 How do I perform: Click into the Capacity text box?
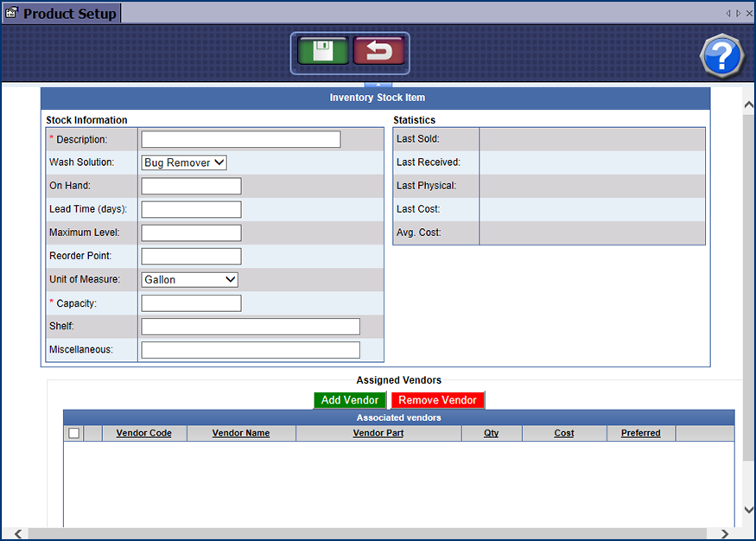coord(191,302)
